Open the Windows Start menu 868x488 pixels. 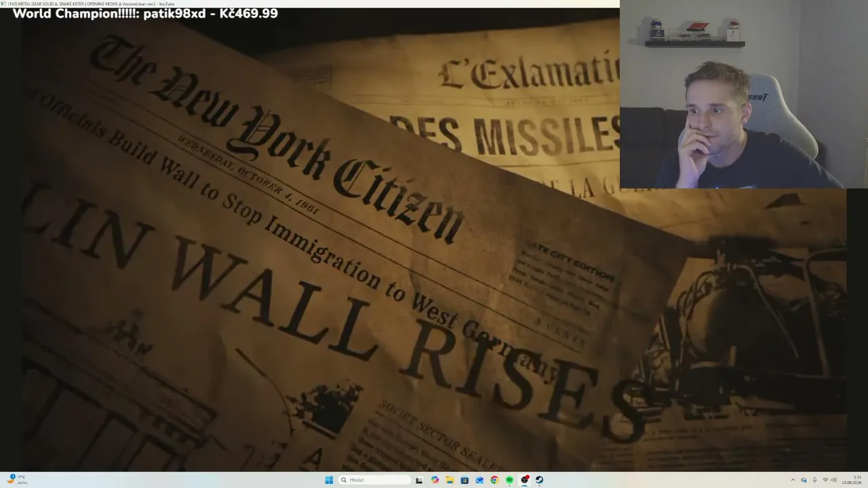pyautogui.click(x=329, y=480)
